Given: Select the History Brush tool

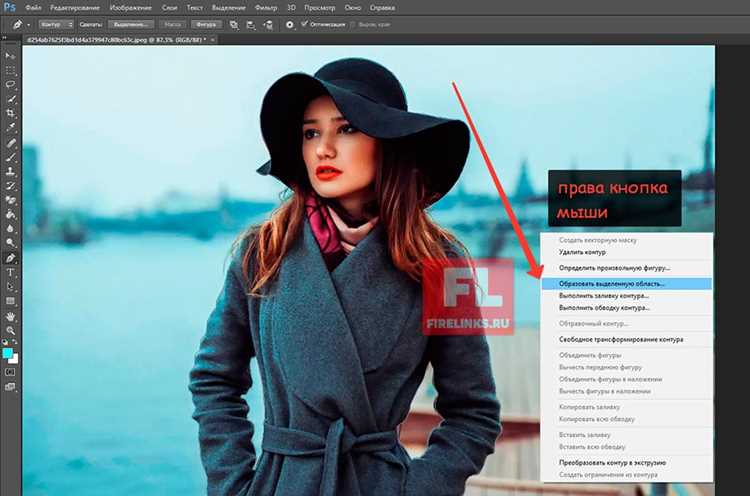Looking at the screenshot, I should tap(10, 186).
